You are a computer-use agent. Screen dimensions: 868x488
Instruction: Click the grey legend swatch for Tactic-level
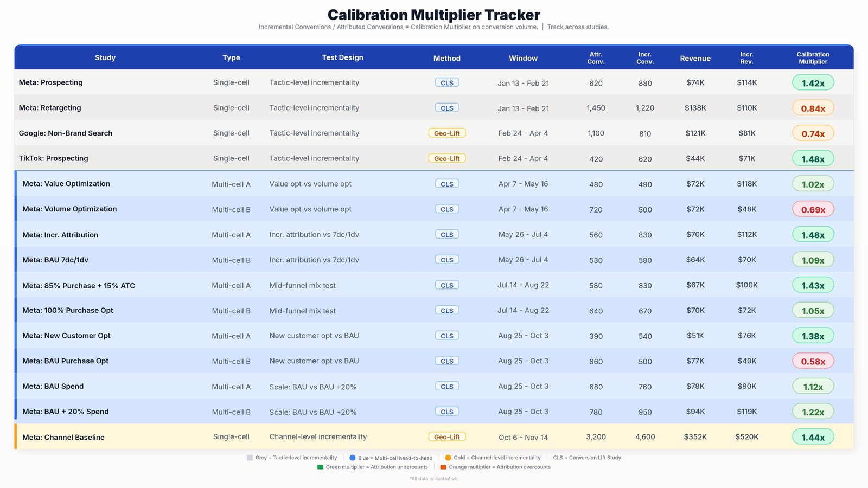(250, 458)
